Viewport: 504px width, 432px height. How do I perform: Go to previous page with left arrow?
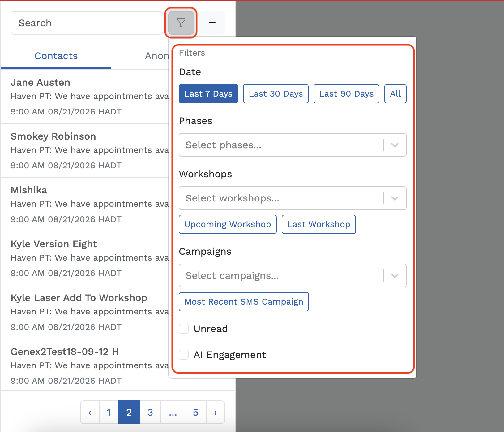90,412
